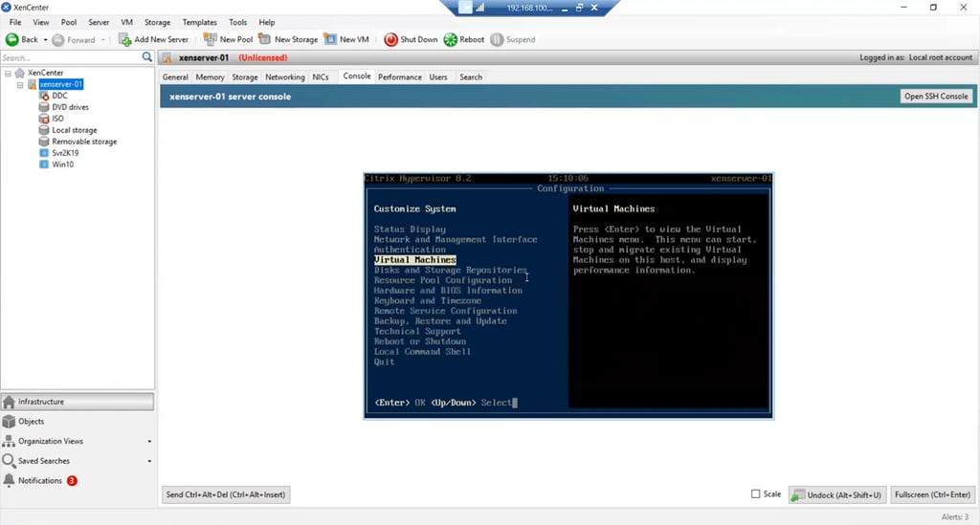Image resolution: width=980 pixels, height=525 pixels.
Task: Click the Organization Views icon
Action: pyautogui.click(x=9, y=442)
